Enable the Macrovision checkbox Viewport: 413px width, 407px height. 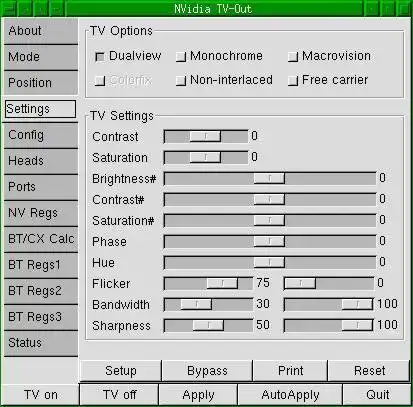(x=293, y=57)
